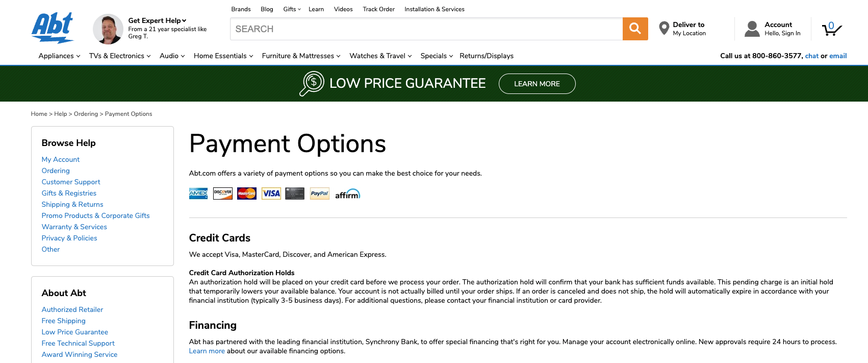Open the Shipping & Returns help link

(x=72, y=204)
